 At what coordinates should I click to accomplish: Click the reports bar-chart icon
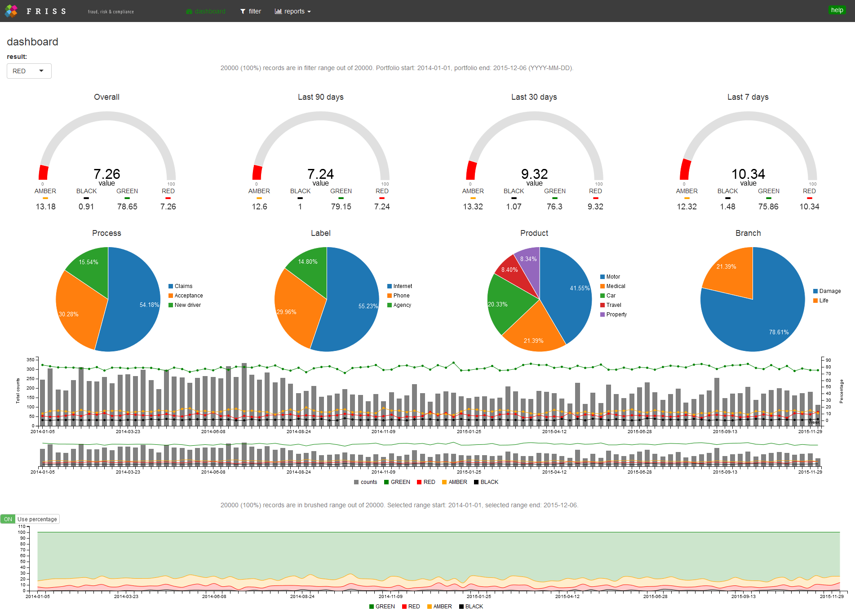[278, 11]
